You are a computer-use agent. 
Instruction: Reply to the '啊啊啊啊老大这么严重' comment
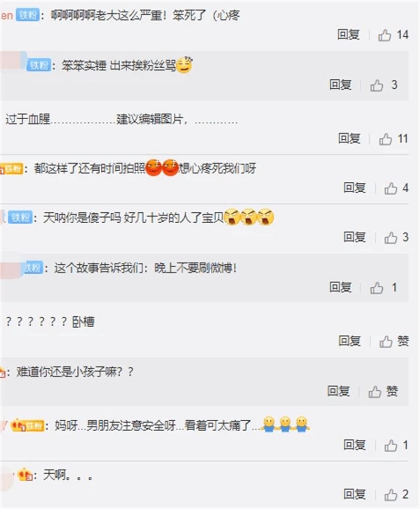click(x=349, y=35)
